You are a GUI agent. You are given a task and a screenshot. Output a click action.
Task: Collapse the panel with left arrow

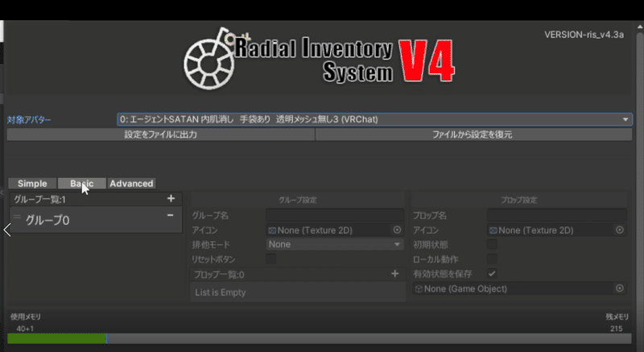[7, 230]
